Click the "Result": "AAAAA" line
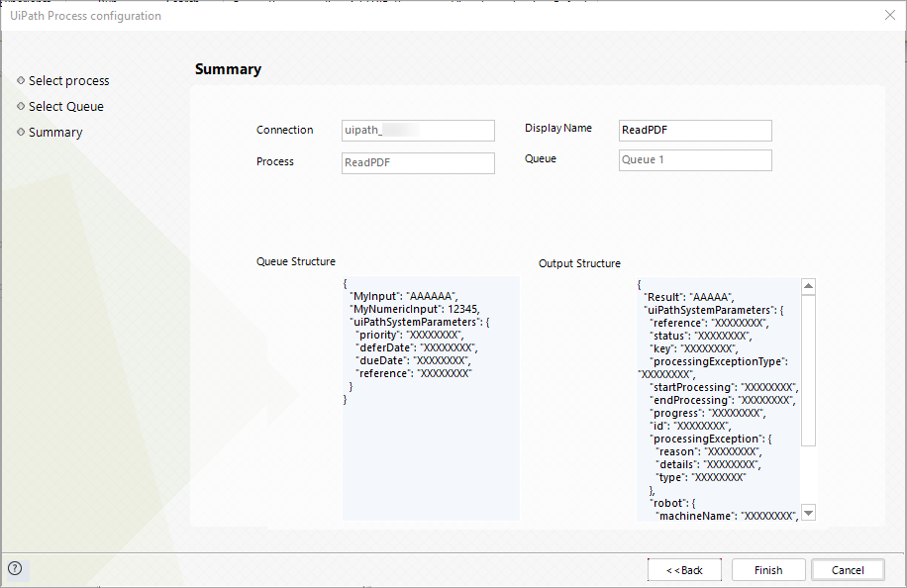Viewport: 907px width, 588px height. coord(689,297)
